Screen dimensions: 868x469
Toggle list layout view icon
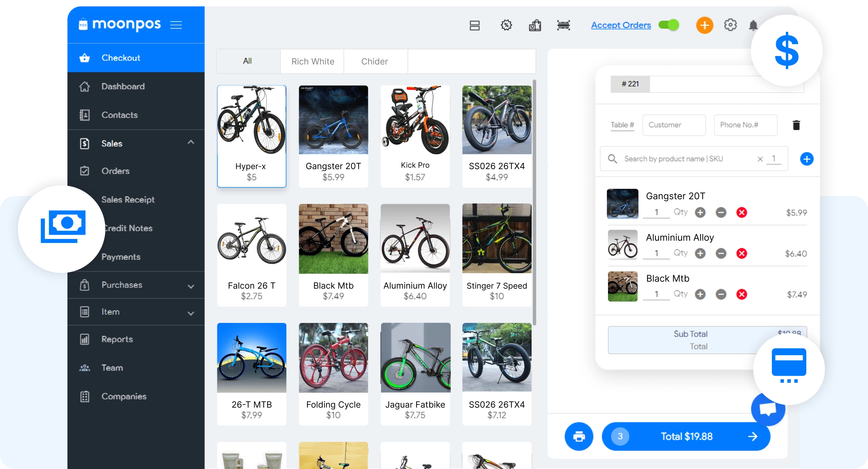[475, 25]
